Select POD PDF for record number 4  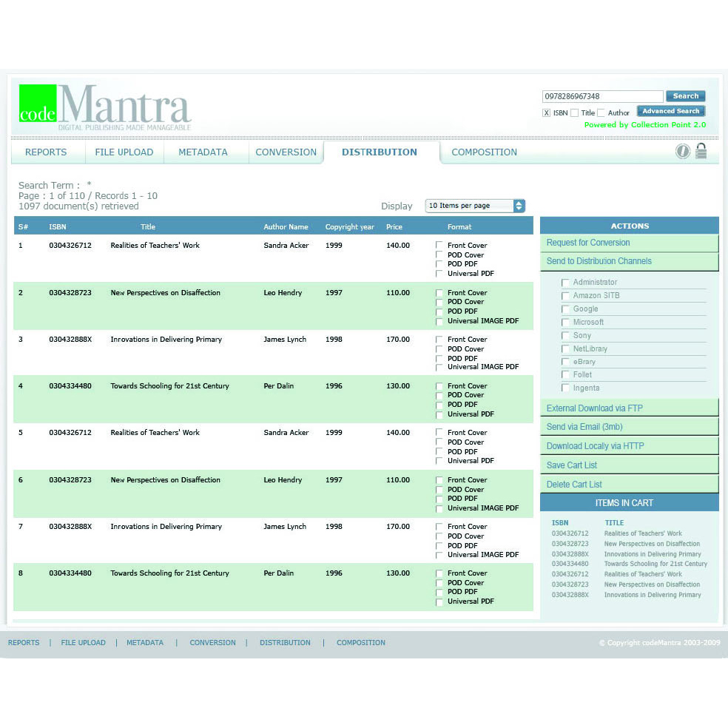439,405
